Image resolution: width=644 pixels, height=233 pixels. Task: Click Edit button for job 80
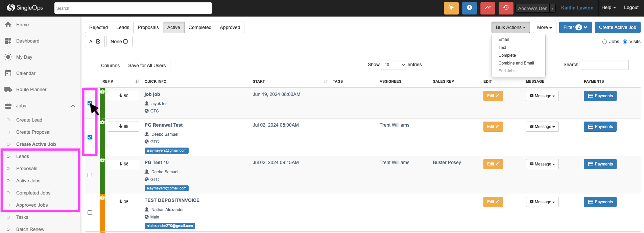point(493,96)
